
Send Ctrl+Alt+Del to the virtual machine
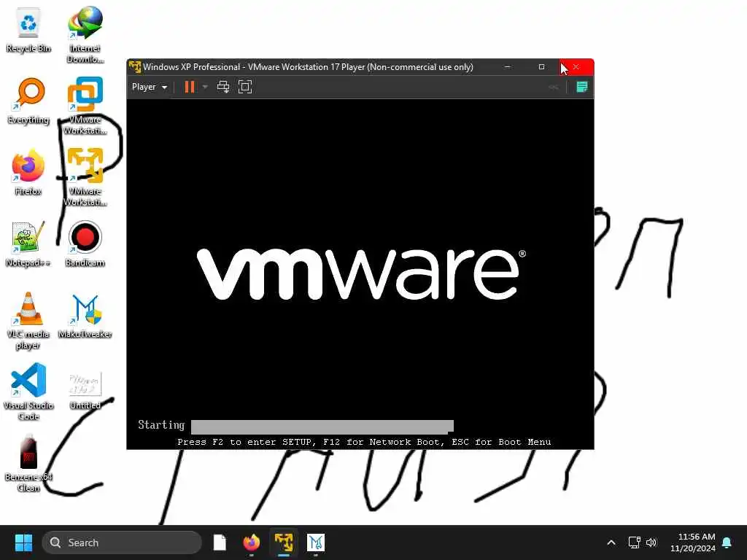[x=223, y=87]
